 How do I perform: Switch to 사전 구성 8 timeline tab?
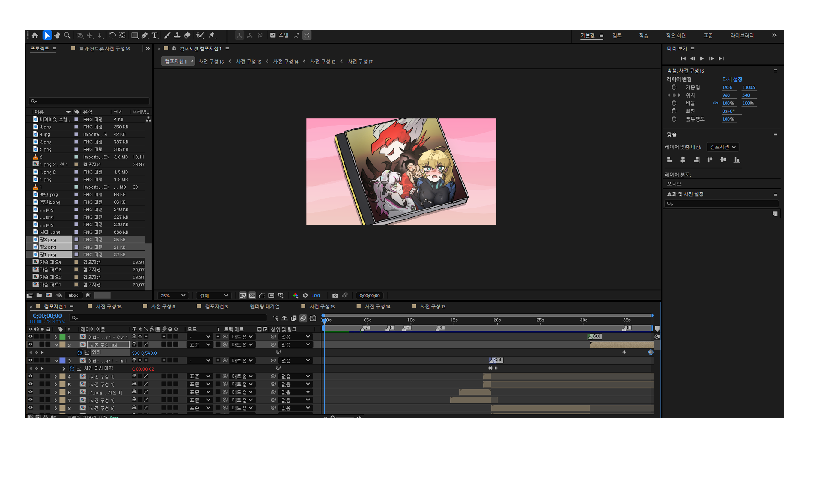(163, 307)
